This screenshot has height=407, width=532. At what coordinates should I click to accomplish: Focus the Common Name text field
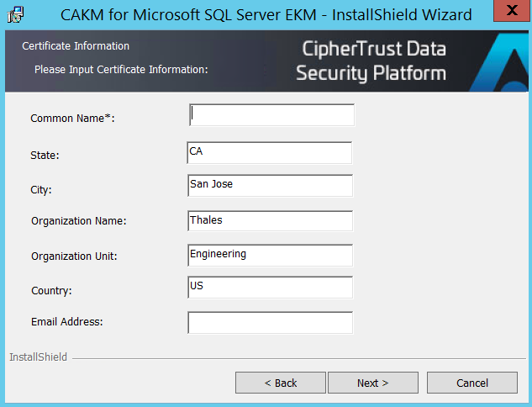tap(272, 114)
